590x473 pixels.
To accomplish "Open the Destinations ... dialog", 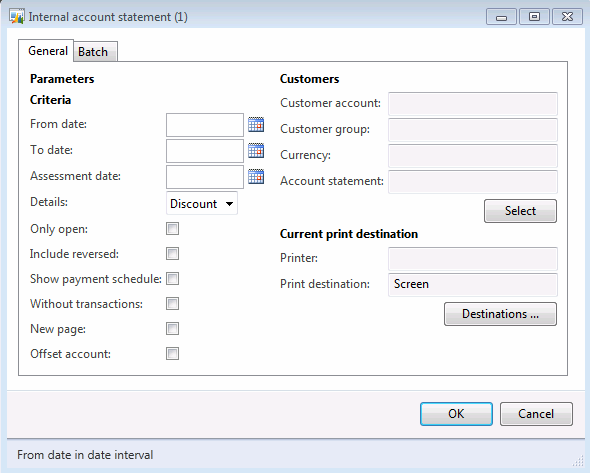I will (x=500, y=314).
